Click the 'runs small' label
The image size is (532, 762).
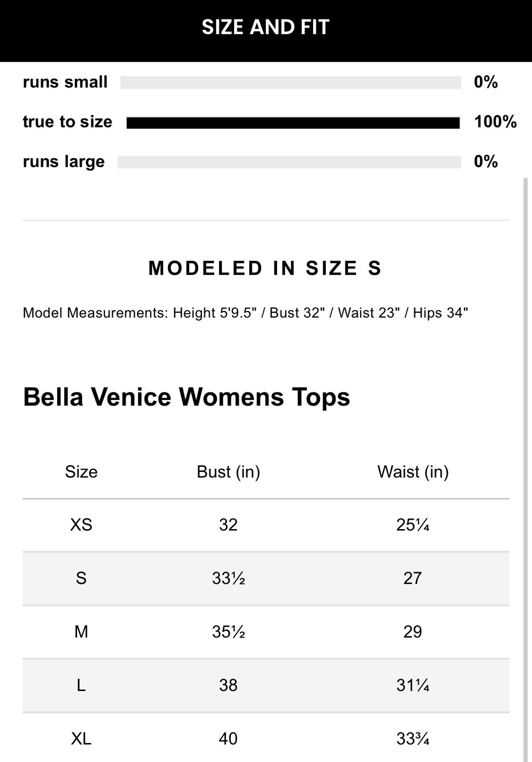click(x=65, y=82)
